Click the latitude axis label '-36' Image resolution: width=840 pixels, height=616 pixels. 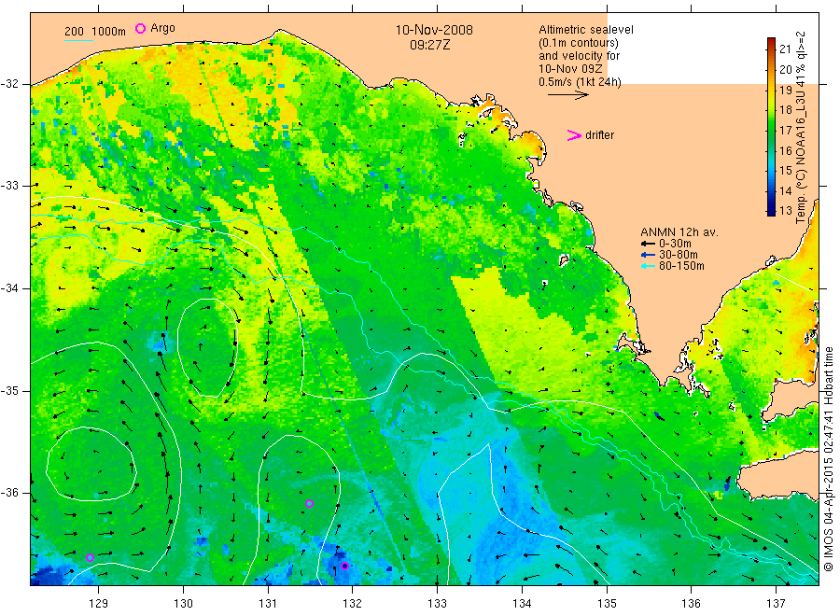(x=9, y=492)
